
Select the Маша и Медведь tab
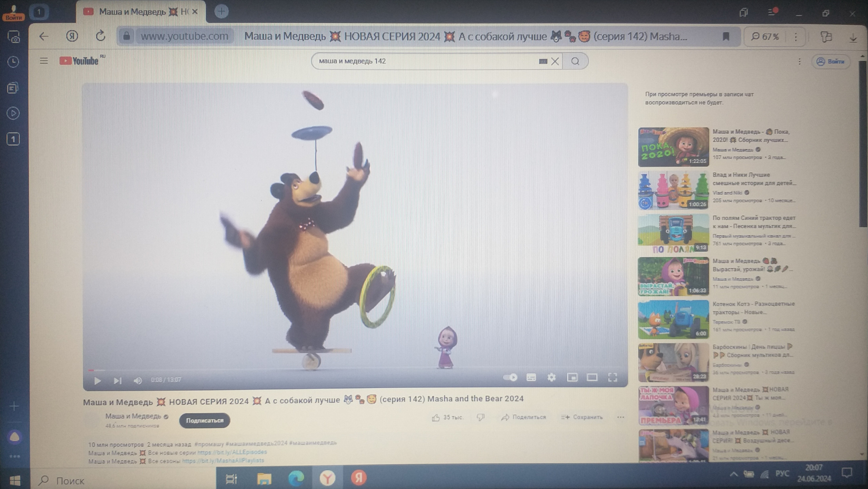(140, 12)
